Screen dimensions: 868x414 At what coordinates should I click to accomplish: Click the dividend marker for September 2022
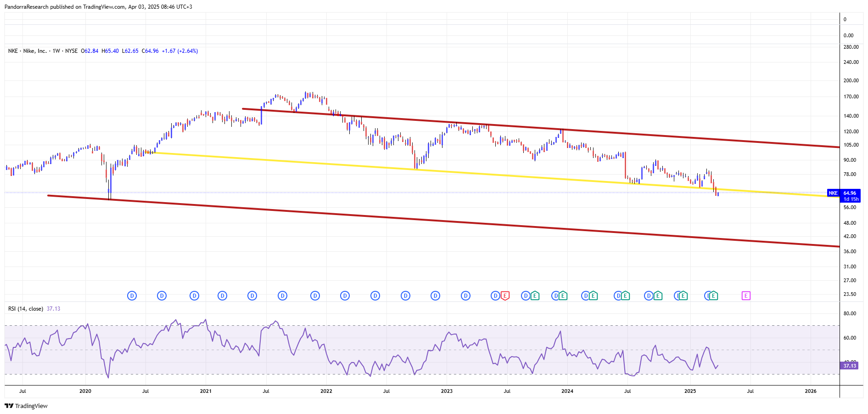pyautogui.click(x=405, y=296)
